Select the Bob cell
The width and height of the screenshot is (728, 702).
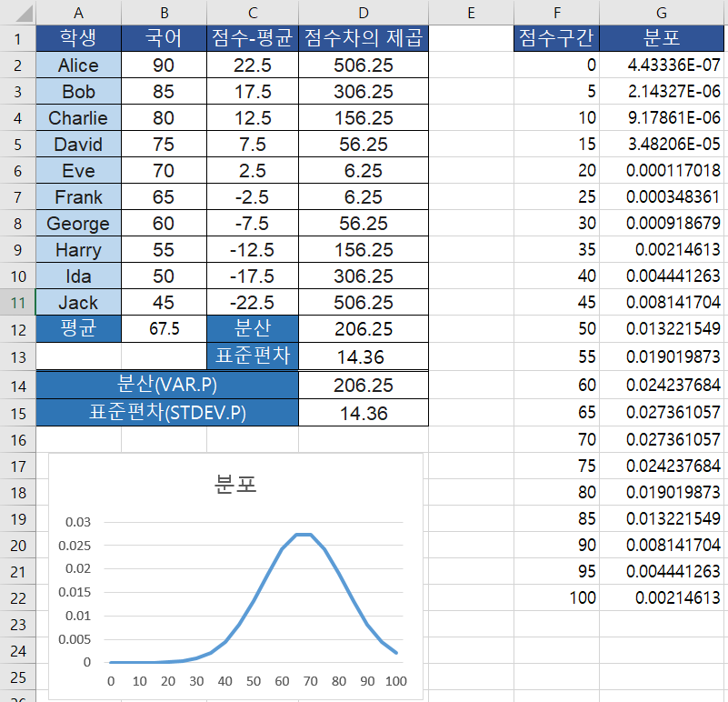pos(78,92)
